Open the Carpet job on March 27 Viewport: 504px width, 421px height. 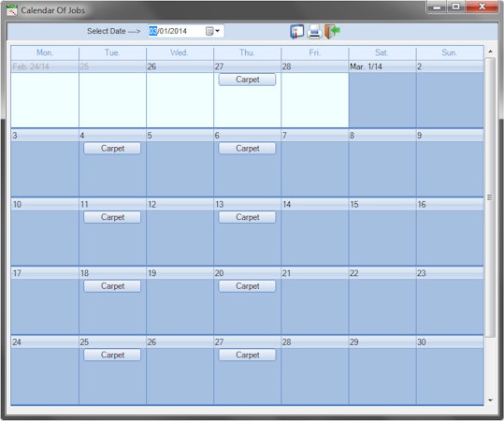click(x=247, y=355)
